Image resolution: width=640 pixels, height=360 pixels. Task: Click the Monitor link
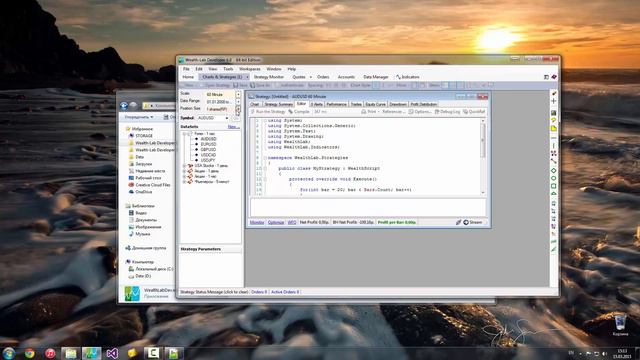click(x=257, y=222)
